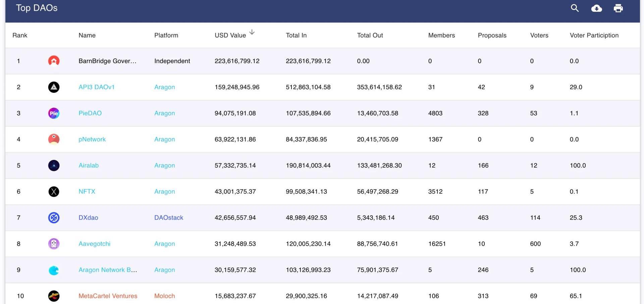Screen dimensions: 644x304
Task: Click Members value 4803
Action: 435,113
